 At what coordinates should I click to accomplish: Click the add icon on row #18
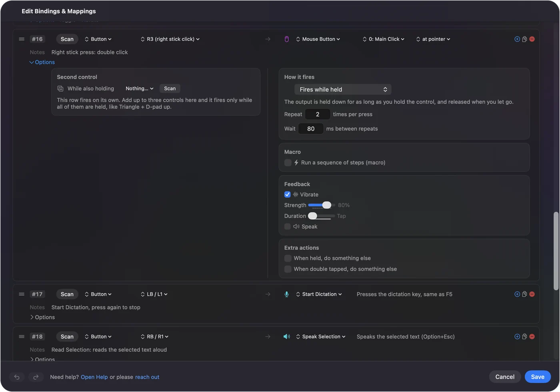(x=517, y=336)
